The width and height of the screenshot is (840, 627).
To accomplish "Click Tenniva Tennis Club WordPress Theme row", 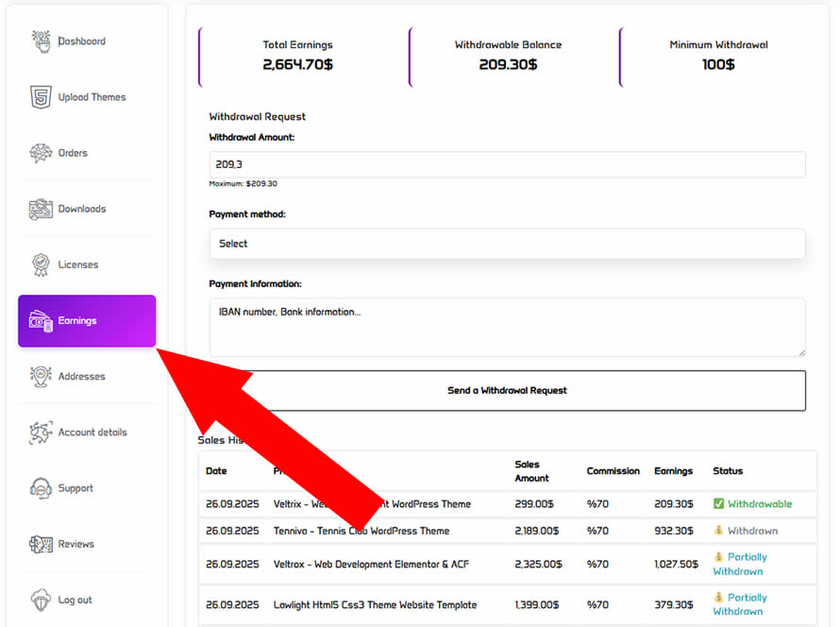I will 361,531.
